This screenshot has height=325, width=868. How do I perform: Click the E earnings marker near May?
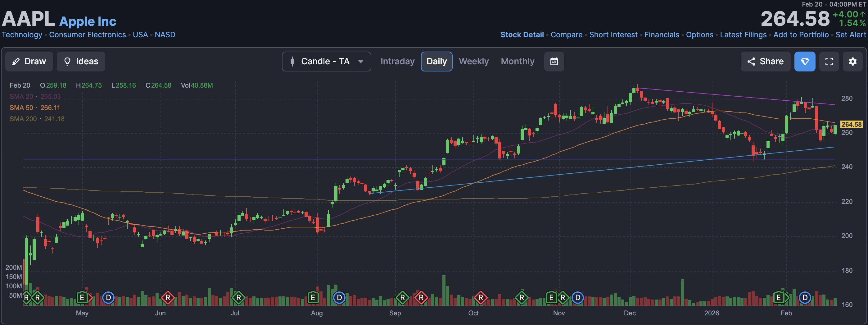point(82,298)
